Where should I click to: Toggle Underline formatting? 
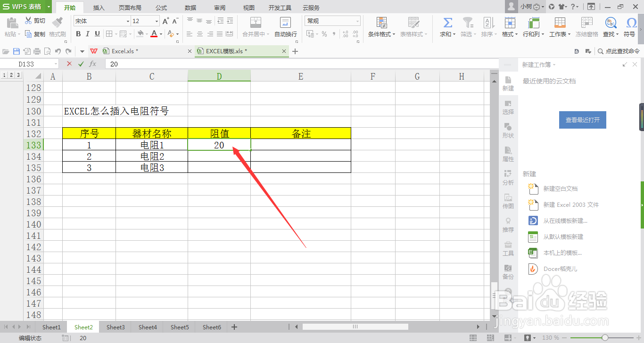(x=97, y=34)
